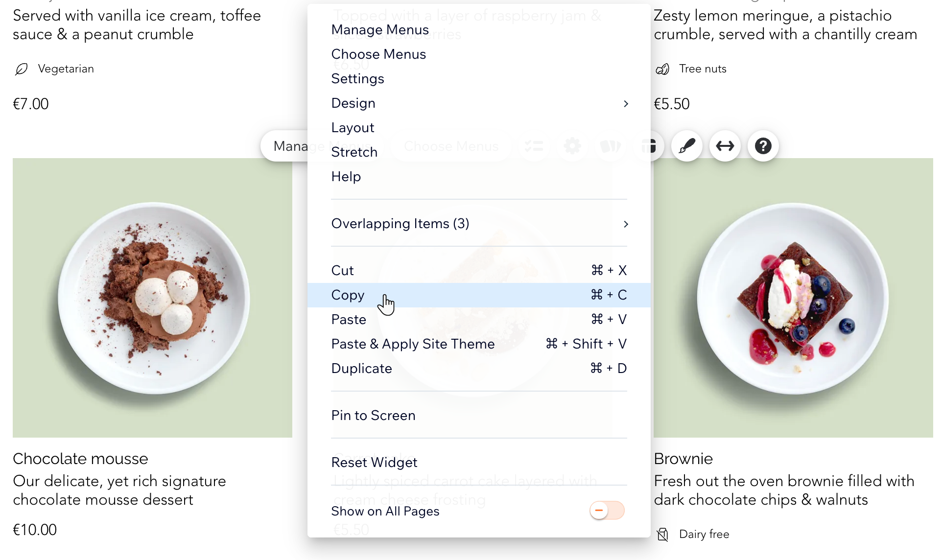Screen dimensions: 942x560
Task: Click the Pin to Screen option
Action: (374, 415)
